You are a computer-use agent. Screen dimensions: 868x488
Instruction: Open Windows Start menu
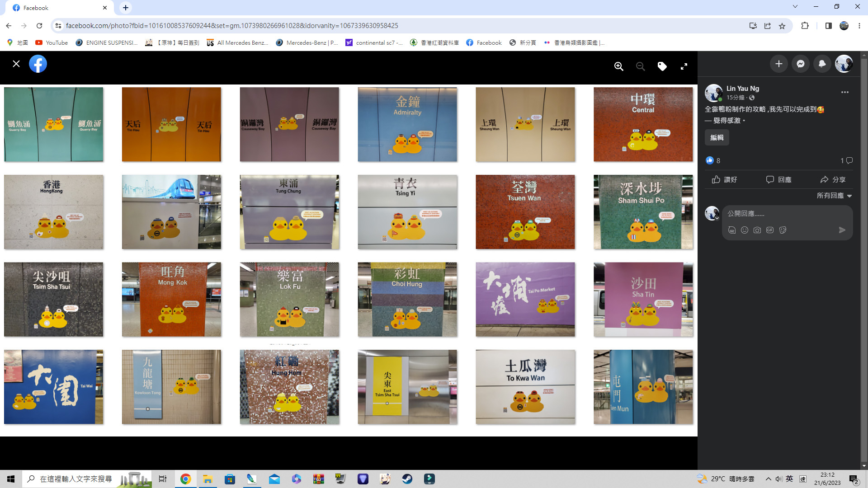pos(11,479)
